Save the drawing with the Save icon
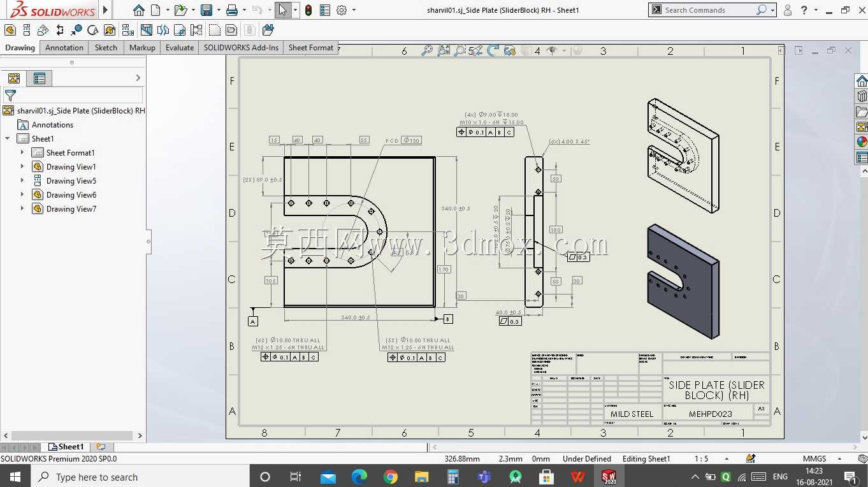Viewport: 868px width, 487px height. coord(206,10)
